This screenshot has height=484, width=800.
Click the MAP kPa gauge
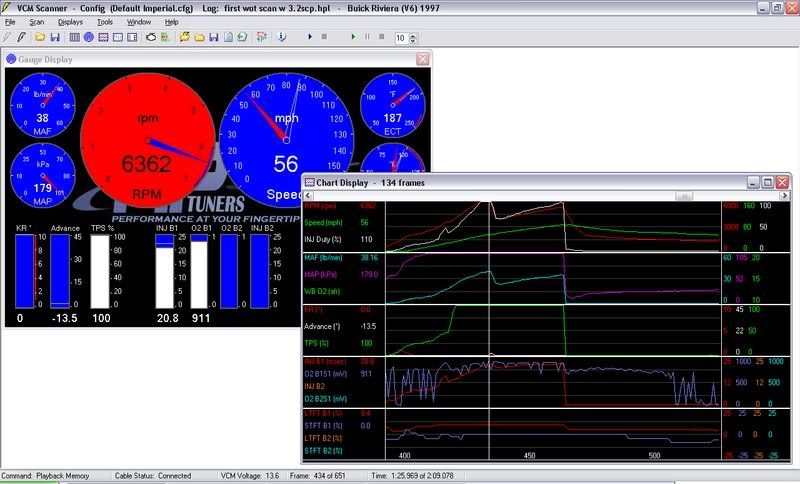pyautogui.click(x=43, y=175)
